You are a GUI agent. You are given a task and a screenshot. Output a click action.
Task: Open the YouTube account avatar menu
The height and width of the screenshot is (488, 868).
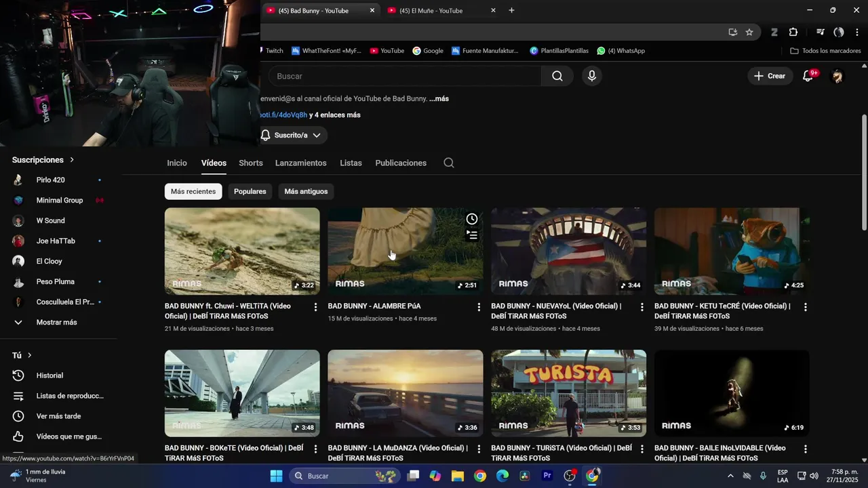pyautogui.click(x=837, y=76)
